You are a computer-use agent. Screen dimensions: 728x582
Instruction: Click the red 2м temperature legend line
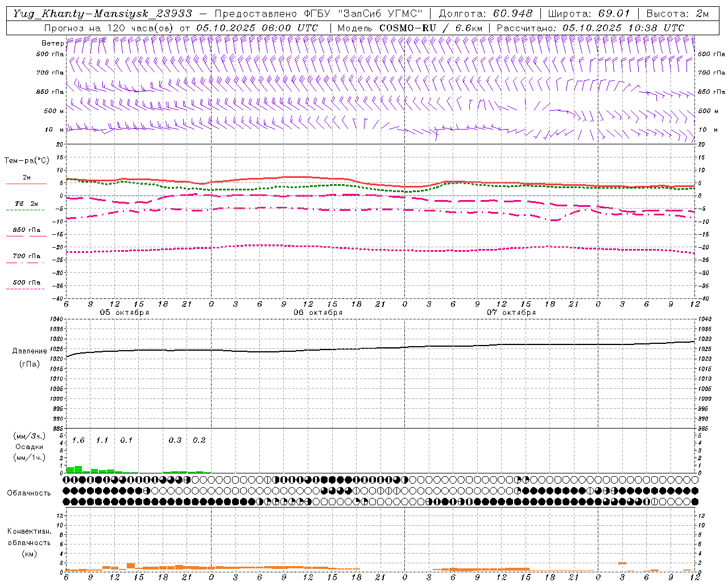pos(26,184)
